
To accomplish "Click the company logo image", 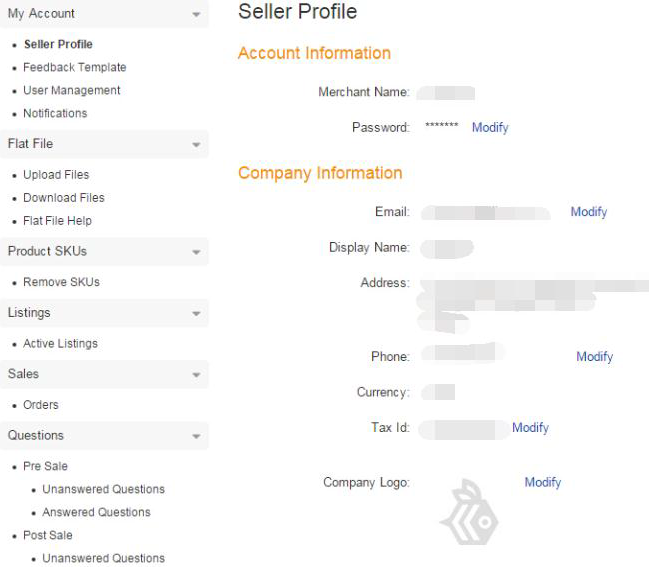I will pyautogui.click(x=469, y=512).
